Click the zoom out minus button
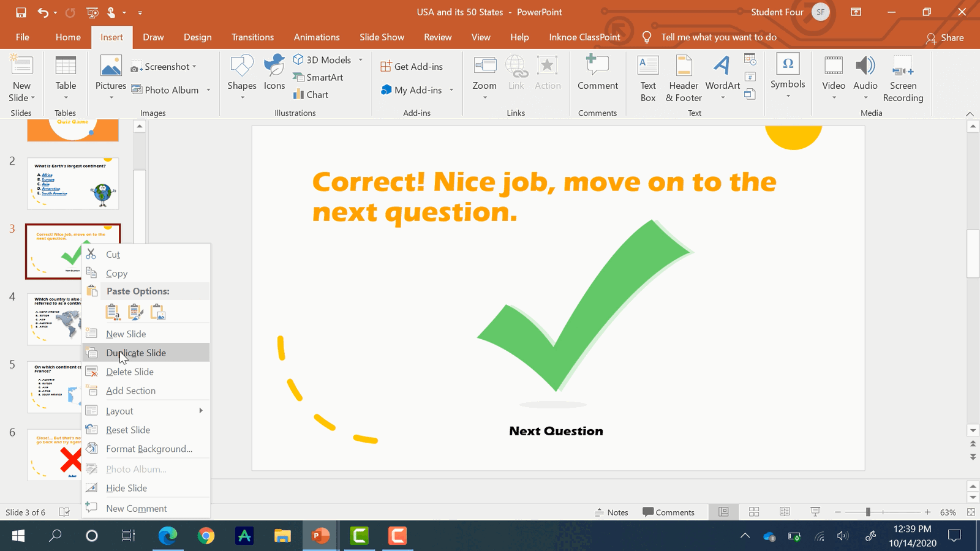 point(838,512)
